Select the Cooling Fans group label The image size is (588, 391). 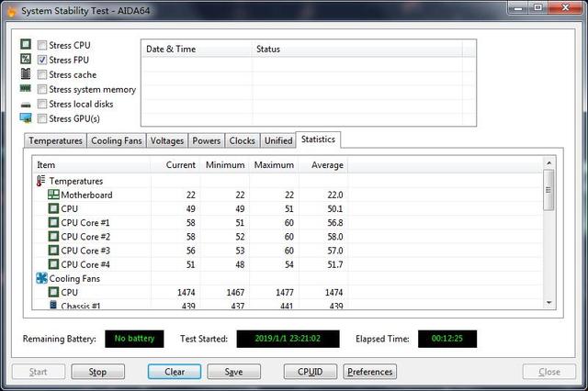tap(74, 279)
